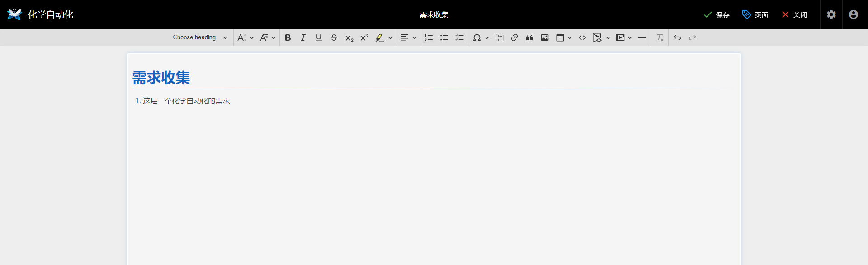
Task: Click the 需求收集 heading in the editor
Action: pos(161,78)
